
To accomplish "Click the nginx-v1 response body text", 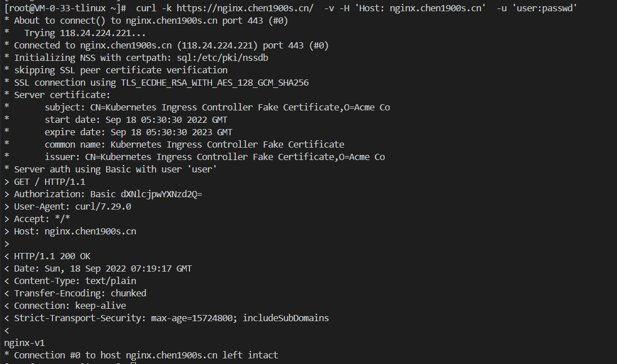I will pos(24,343).
